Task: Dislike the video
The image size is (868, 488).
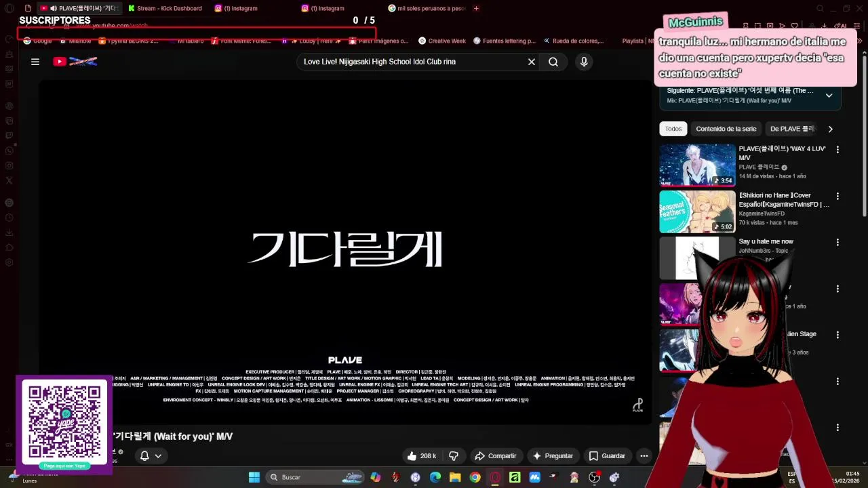Action: click(x=454, y=456)
